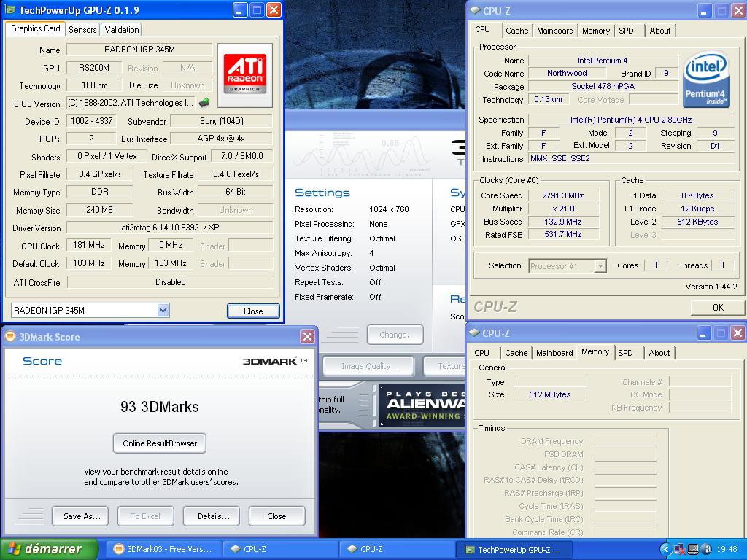Screen dimensions: 747x560
Task: Switch to TechPowerUp GPU-Z taskbar button
Action: [x=514, y=549]
